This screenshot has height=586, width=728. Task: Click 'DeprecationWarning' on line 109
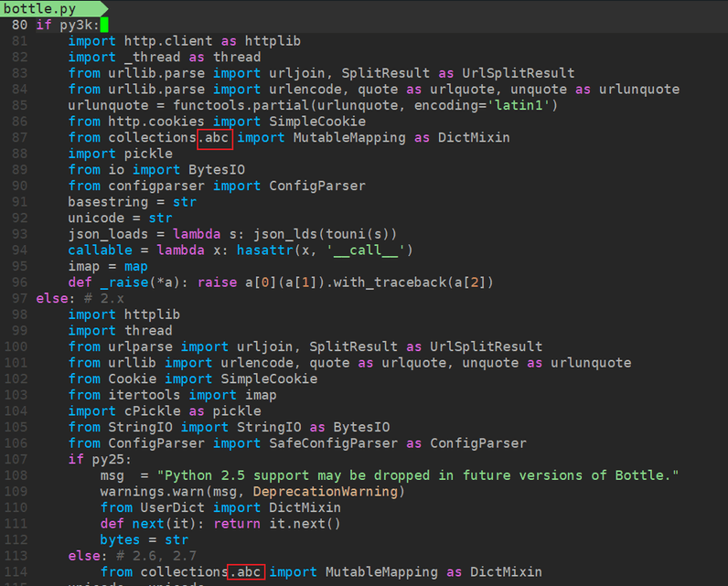[325, 491]
